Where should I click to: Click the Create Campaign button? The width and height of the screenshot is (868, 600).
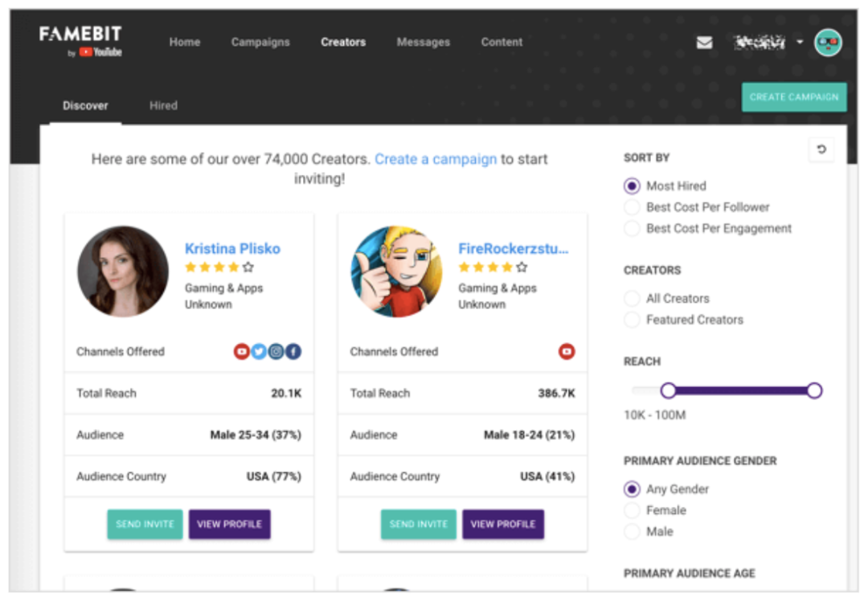(794, 96)
